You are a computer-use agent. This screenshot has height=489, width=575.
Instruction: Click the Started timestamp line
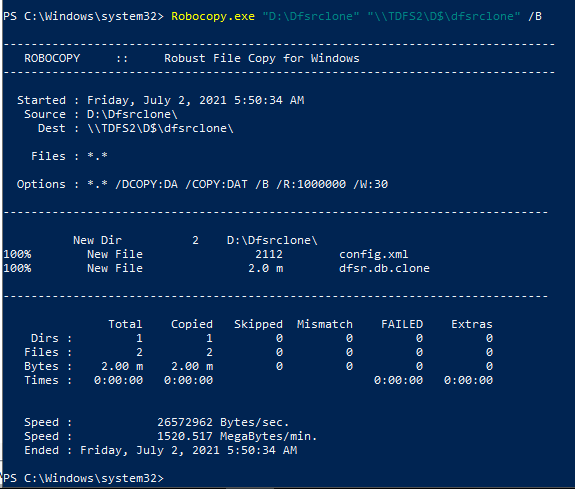[x=161, y=100]
